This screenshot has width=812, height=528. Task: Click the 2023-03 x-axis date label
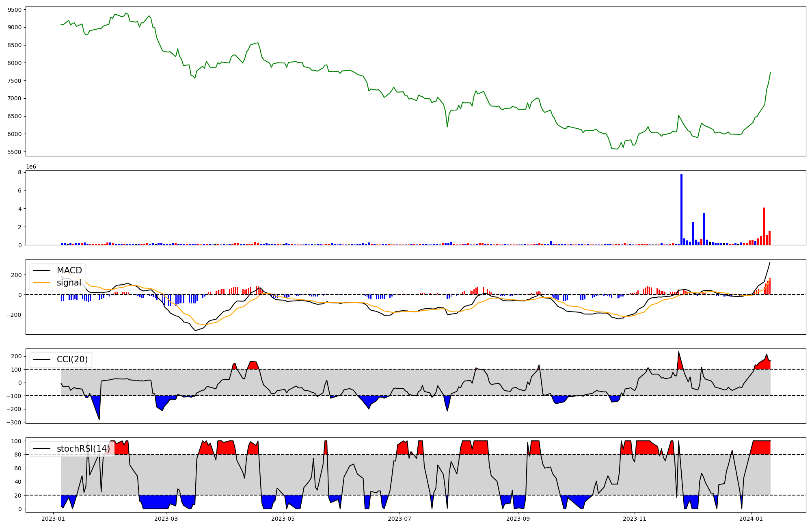tap(166, 519)
